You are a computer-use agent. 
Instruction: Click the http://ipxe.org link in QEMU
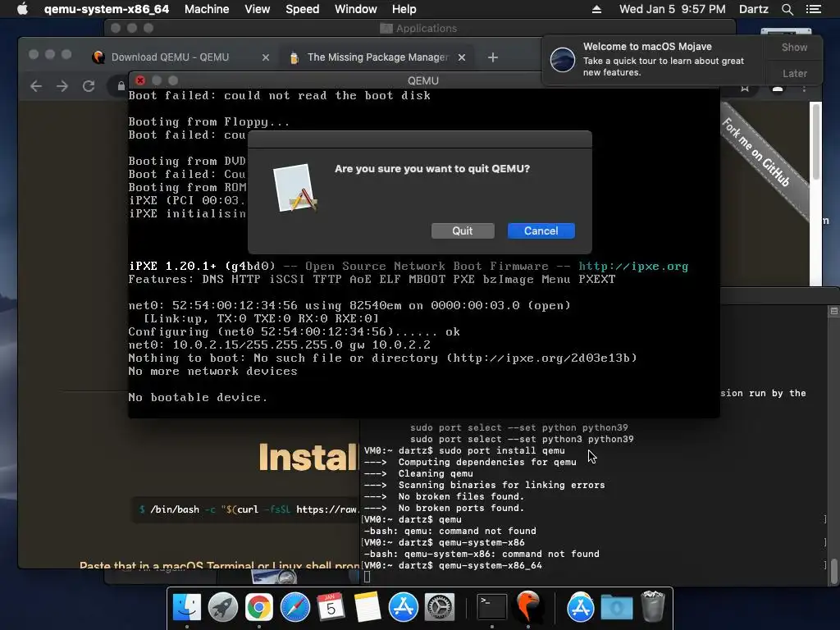point(633,267)
